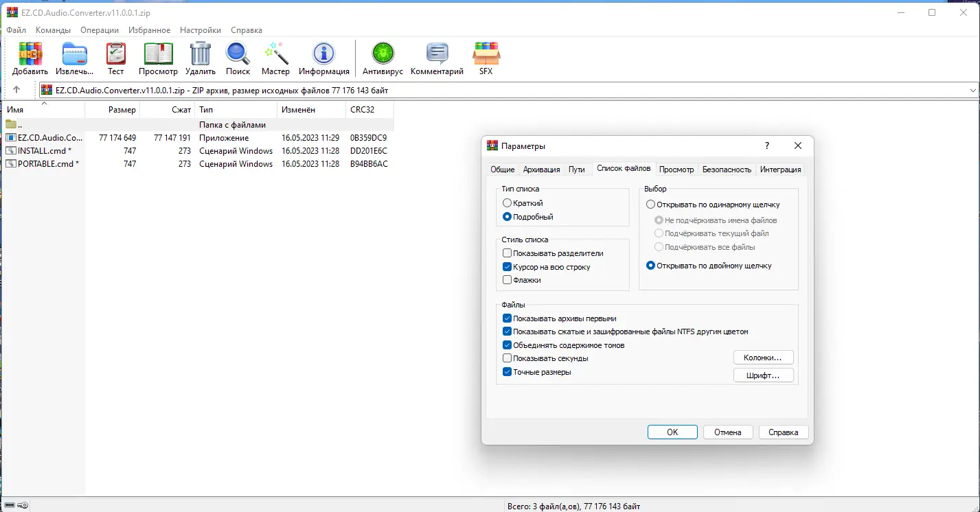
Task: Open the Настройки menu
Action: 201,30
